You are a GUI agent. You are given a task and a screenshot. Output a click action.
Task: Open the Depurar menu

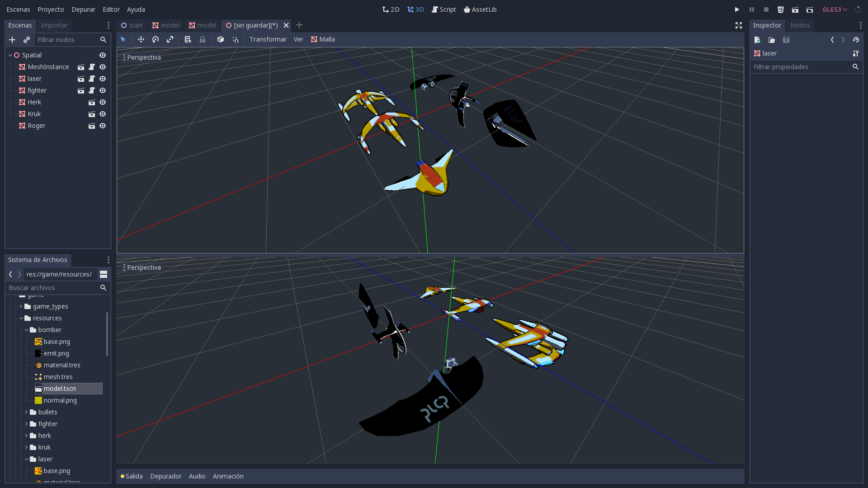83,9
